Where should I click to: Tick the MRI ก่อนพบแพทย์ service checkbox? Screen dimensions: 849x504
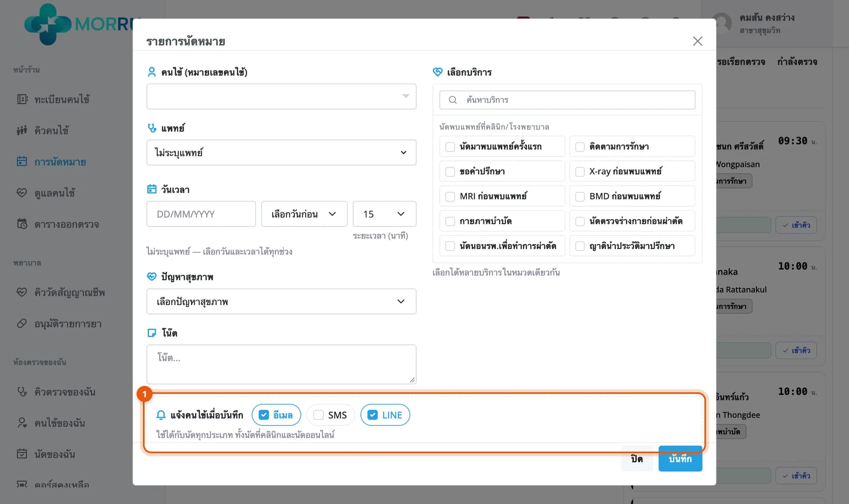[x=450, y=196]
